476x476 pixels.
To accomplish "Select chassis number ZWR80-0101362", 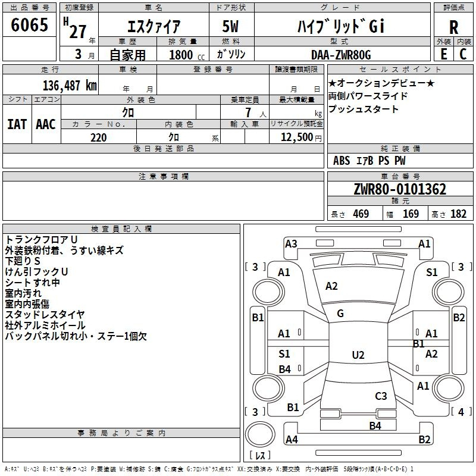I will (399, 189).
